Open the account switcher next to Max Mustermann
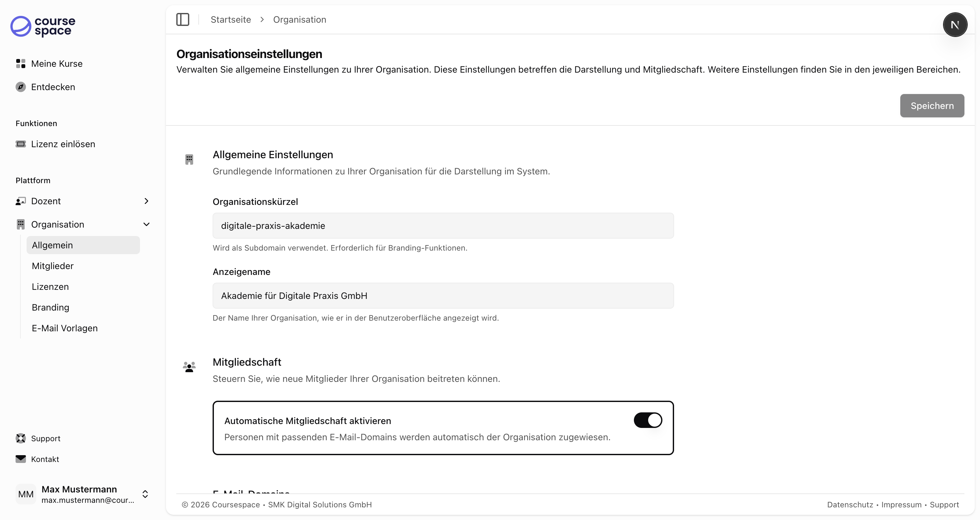The height and width of the screenshot is (520, 980). (x=145, y=494)
